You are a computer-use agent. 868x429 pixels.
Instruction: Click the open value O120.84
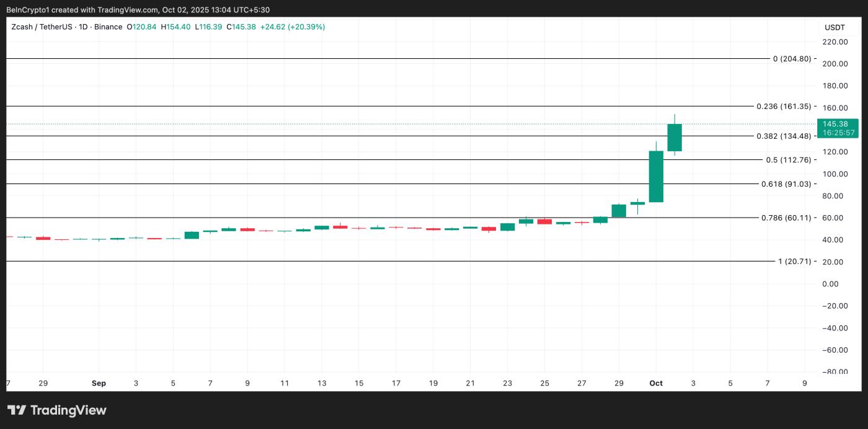[x=141, y=27]
